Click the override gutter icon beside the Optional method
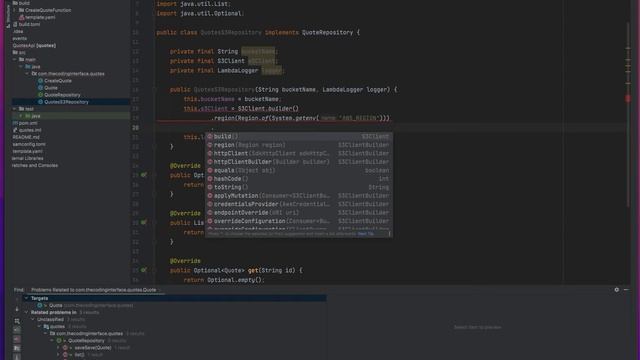This screenshot has width=640, height=360. tap(144, 175)
